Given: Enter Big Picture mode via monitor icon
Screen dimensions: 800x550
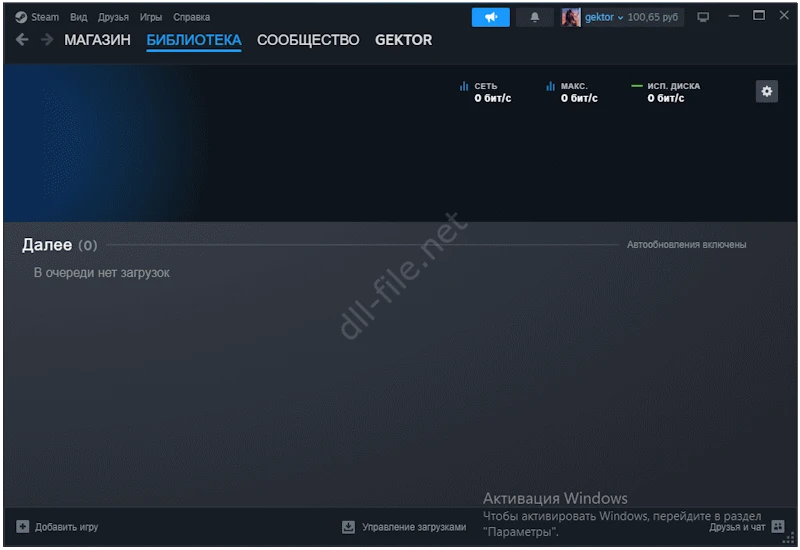Looking at the screenshot, I should pyautogui.click(x=703, y=17).
